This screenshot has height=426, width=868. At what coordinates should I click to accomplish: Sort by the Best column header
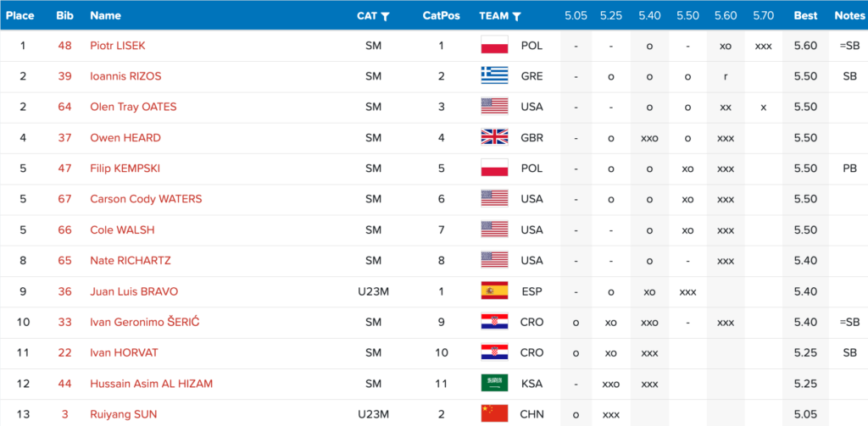[805, 16]
